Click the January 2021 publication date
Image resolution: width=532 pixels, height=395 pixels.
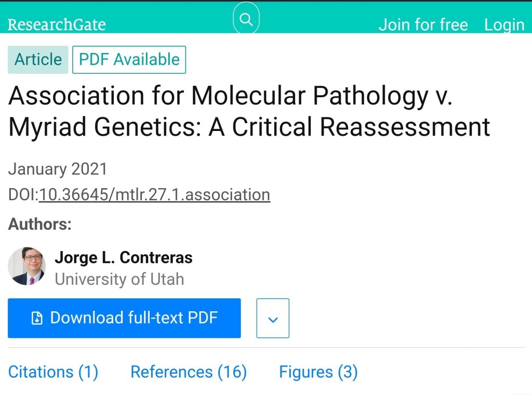[58, 169]
